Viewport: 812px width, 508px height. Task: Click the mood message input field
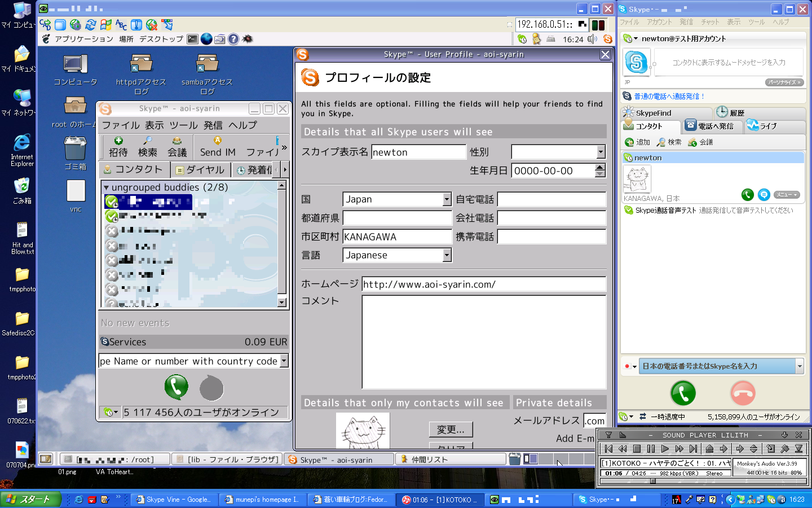pyautogui.click(x=729, y=62)
